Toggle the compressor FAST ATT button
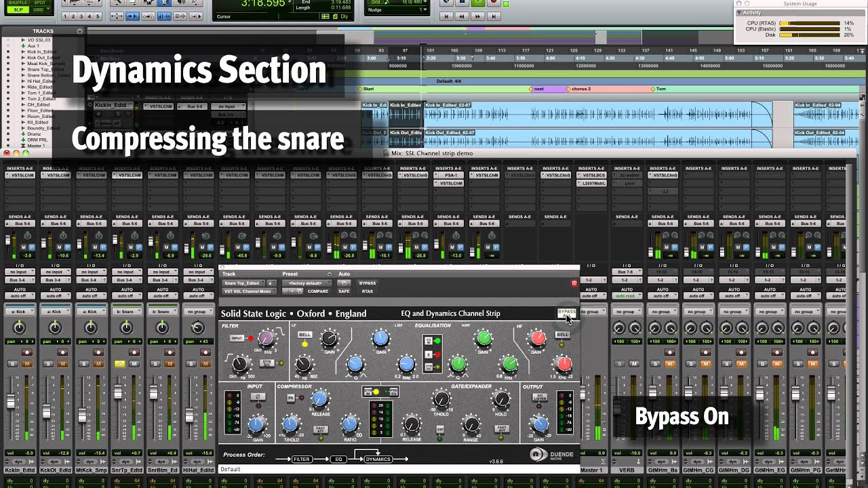868x488 pixels. [x=319, y=430]
